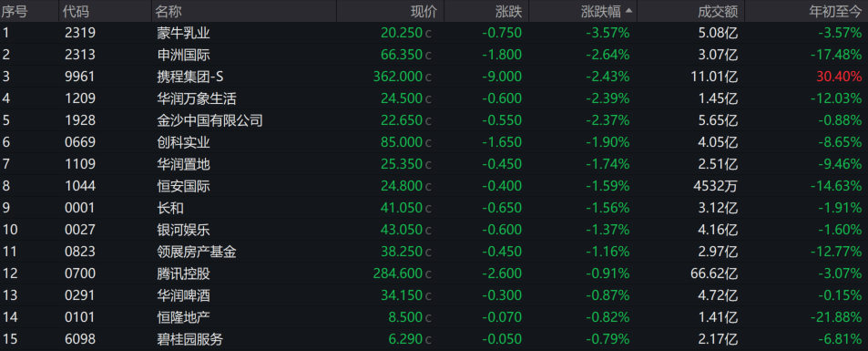Click current price 66.350
Image resolution: width=868 pixels, height=351 pixels.
point(402,55)
